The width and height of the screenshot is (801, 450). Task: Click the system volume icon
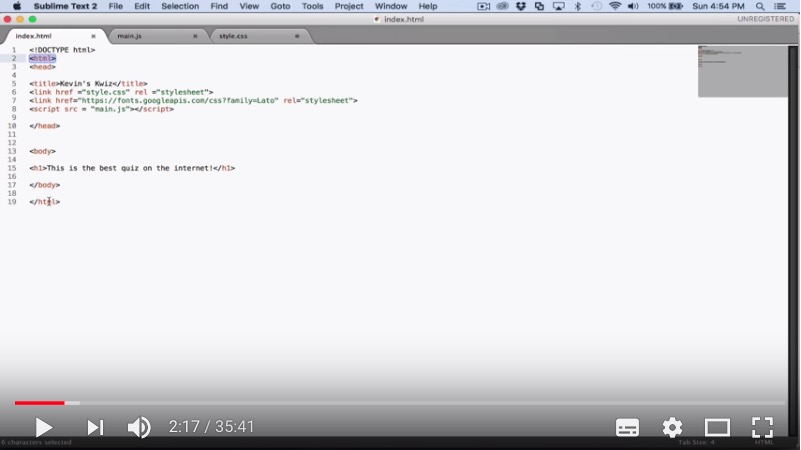click(633, 6)
